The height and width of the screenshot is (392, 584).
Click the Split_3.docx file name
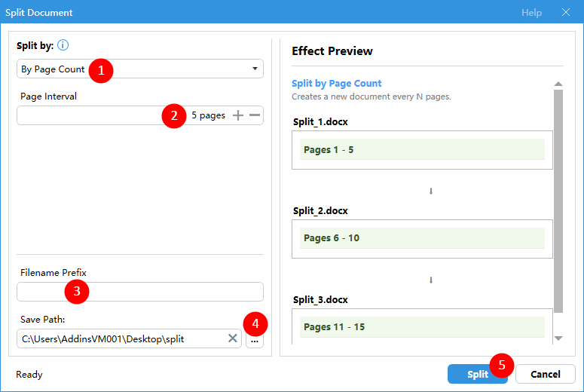coord(320,299)
